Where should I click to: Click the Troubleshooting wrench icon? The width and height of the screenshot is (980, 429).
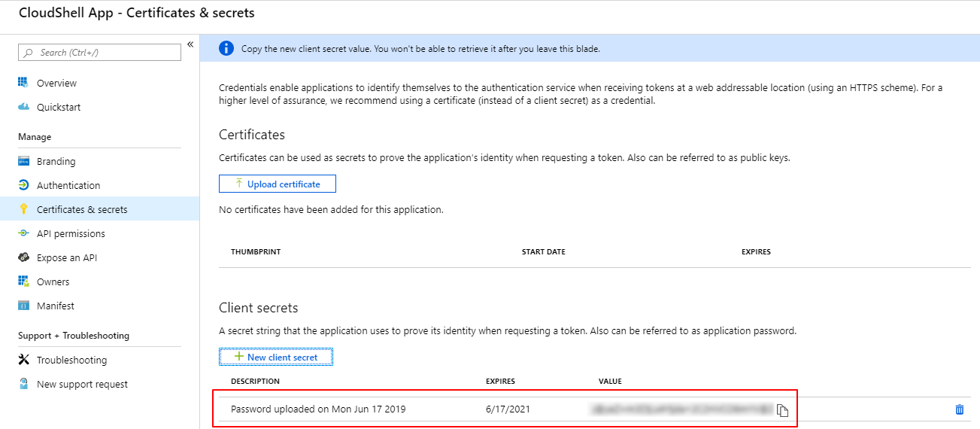coord(23,360)
